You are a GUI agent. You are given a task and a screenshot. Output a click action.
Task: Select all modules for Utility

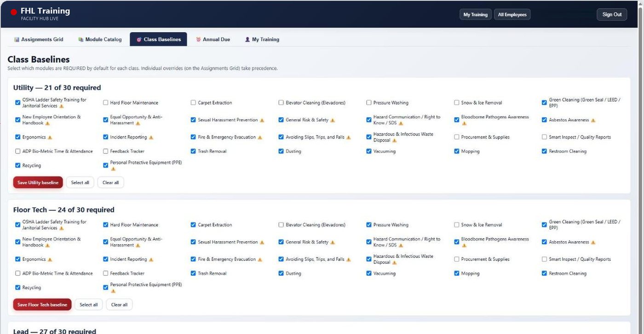tap(80, 182)
